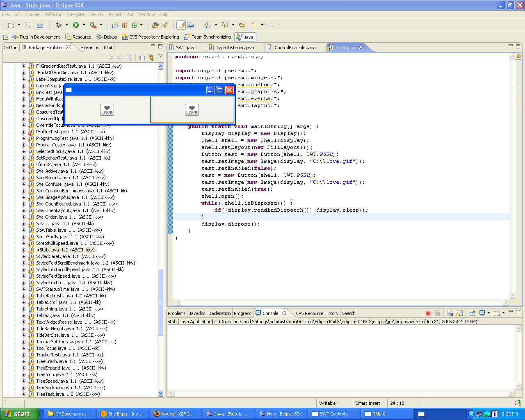Clear the Console output
This screenshot has height=420, width=525.
pos(450,313)
